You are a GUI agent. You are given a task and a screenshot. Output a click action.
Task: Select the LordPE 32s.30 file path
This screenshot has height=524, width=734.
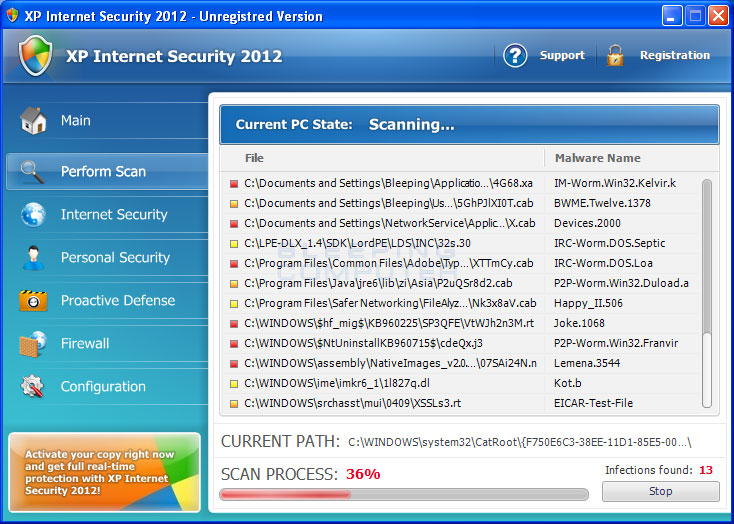click(357, 244)
